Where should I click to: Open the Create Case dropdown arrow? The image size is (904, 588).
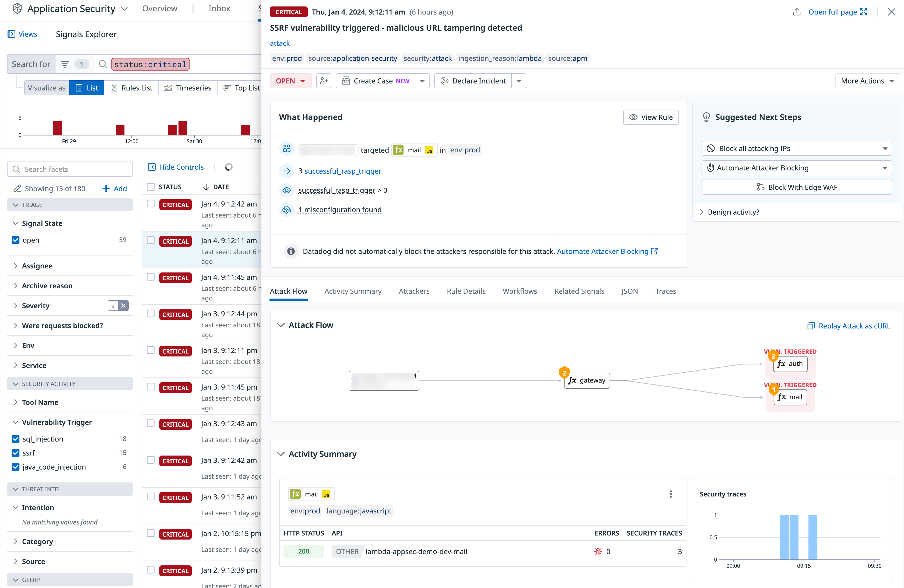click(422, 81)
